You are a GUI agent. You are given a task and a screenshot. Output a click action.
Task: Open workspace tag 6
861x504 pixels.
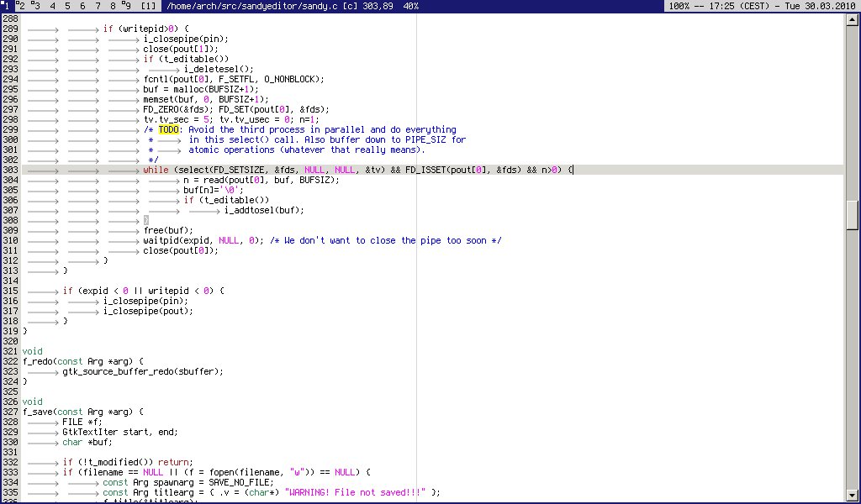click(82, 6)
